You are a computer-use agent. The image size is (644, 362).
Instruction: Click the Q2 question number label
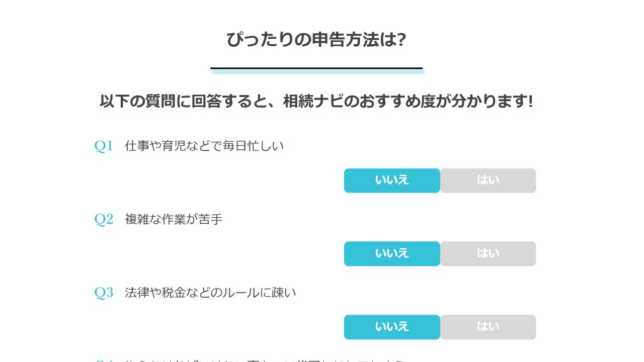tap(104, 220)
